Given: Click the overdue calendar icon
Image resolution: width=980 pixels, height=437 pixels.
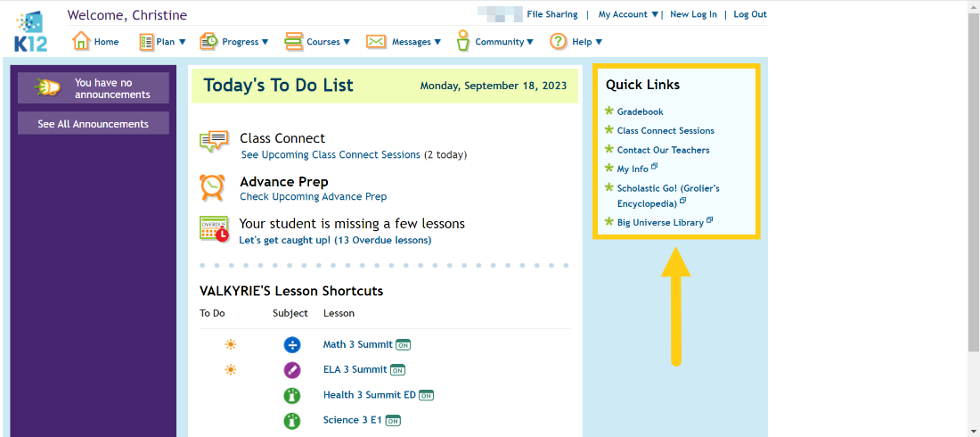Looking at the screenshot, I should point(215,228).
